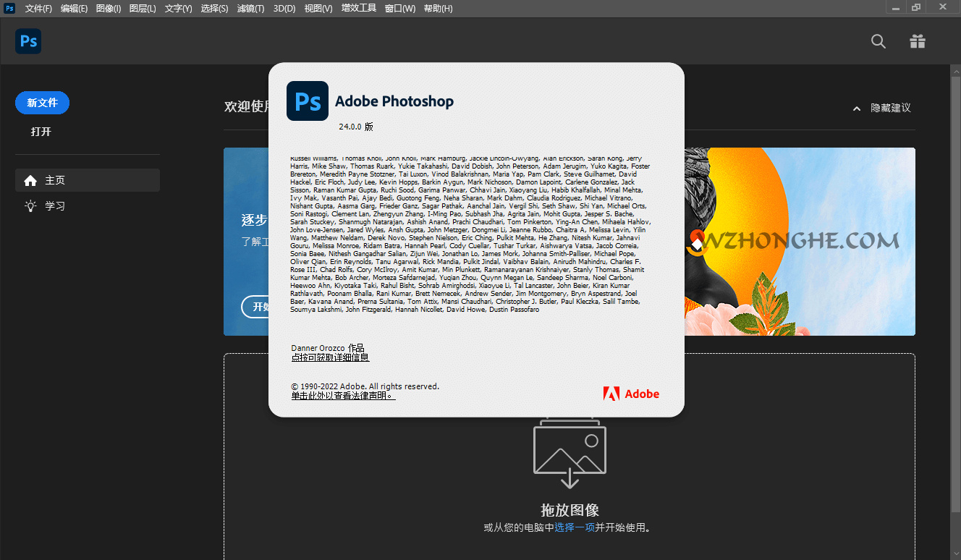Click the 选择一项 link below drop zone

(x=574, y=527)
